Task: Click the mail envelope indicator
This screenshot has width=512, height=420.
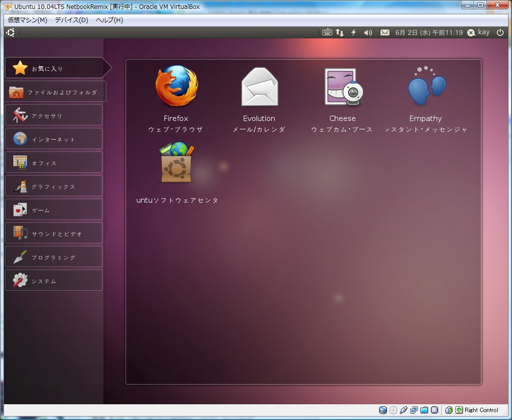Action: point(385,32)
